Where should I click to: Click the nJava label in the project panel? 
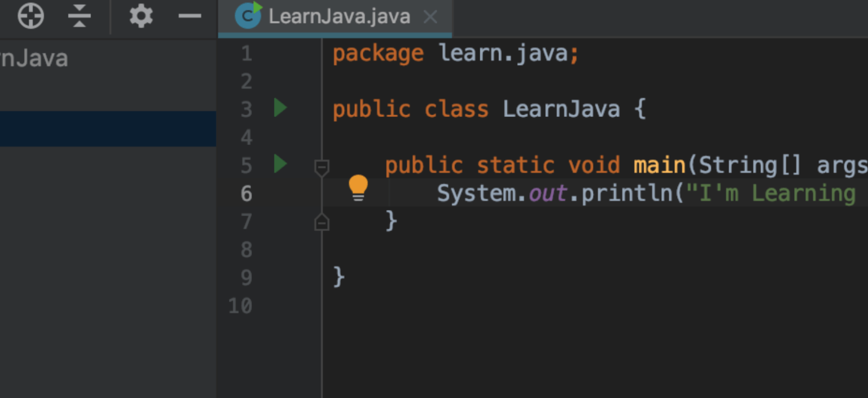pyautogui.click(x=34, y=58)
